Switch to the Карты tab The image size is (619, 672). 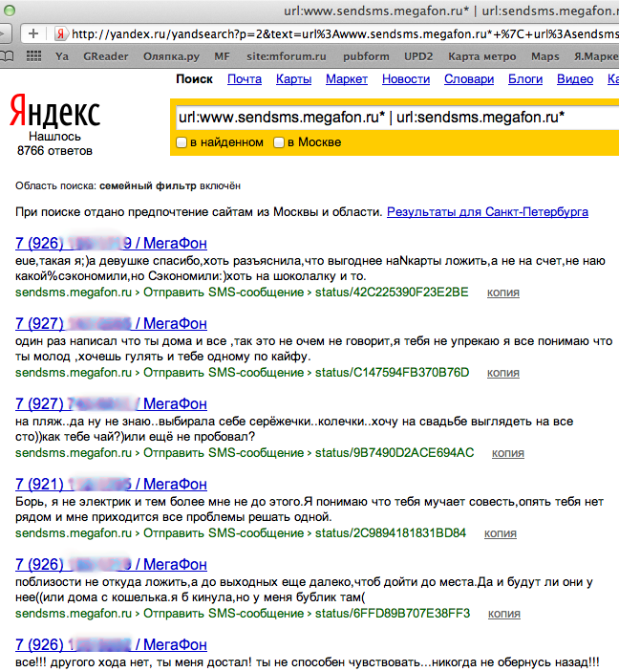point(293,79)
